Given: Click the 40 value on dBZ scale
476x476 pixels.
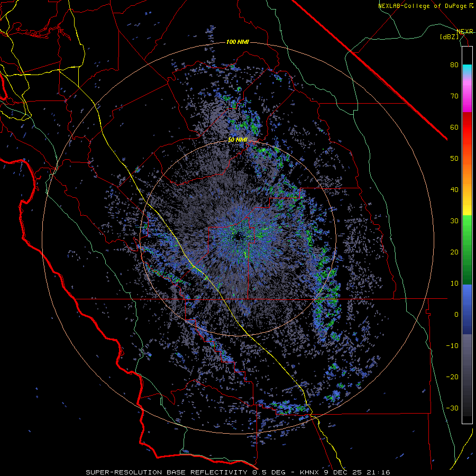Looking at the screenshot, I should coord(454,190).
